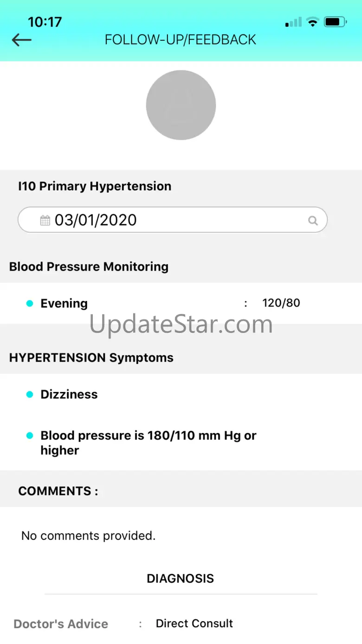This screenshot has width=362, height=644.
Task: Tap the Evening bullet point
Action: [x=30, y=304]
